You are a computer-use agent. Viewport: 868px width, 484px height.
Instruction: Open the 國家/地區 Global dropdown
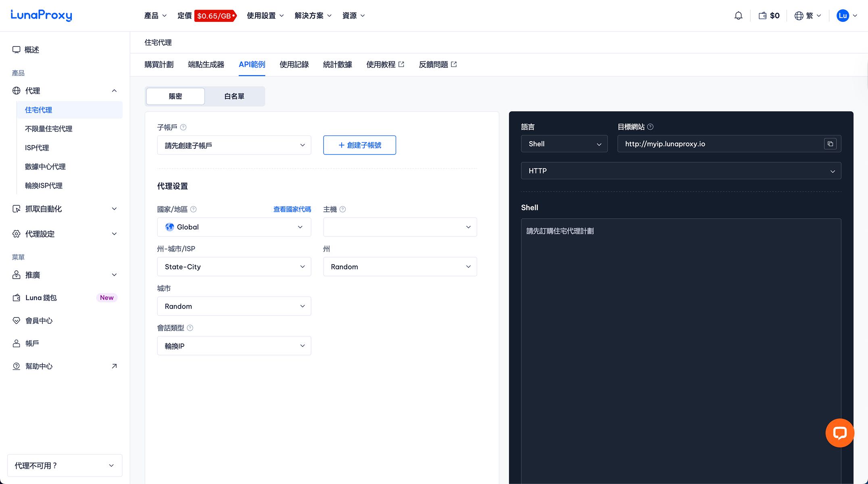coord(234,227)
